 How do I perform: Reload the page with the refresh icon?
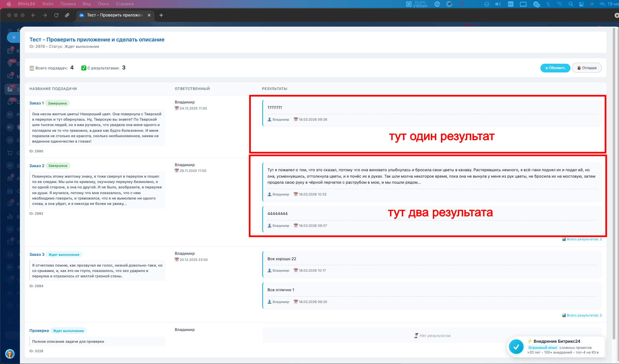click(56, 15)
